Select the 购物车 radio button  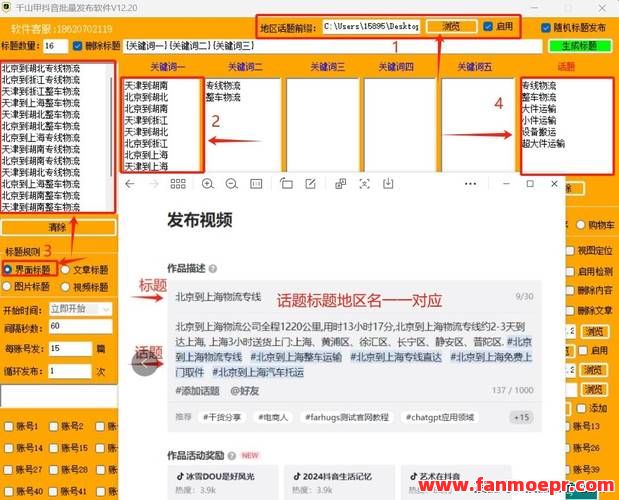580,225
